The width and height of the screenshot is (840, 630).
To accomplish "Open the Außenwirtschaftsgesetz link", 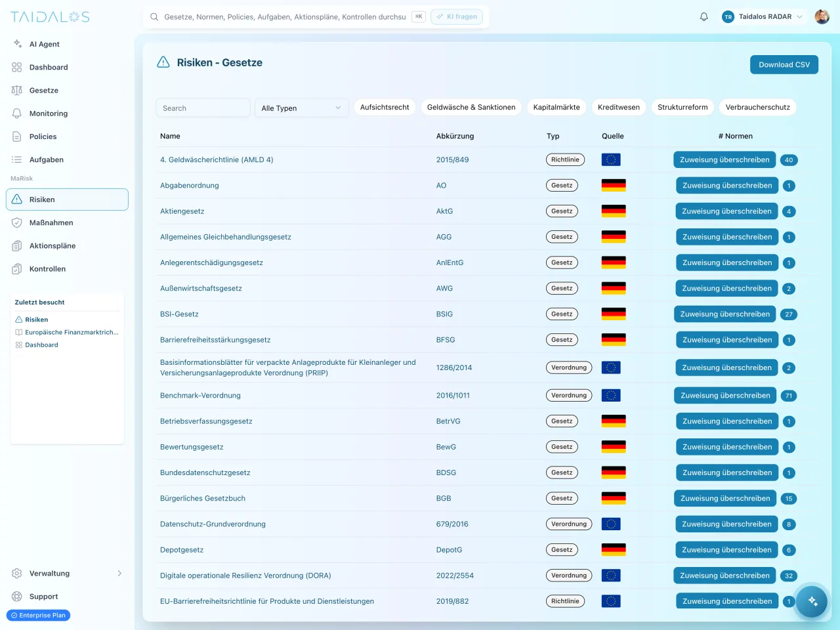I will coord(201,289).
